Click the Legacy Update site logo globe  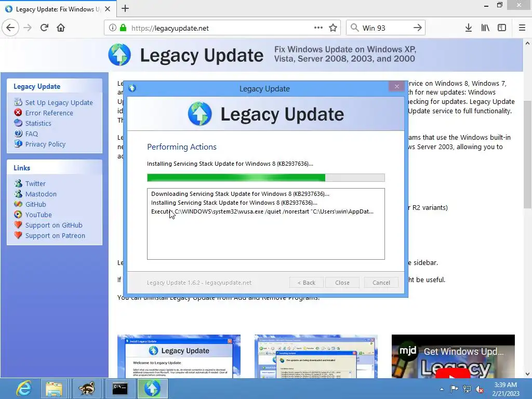(119, 55)
